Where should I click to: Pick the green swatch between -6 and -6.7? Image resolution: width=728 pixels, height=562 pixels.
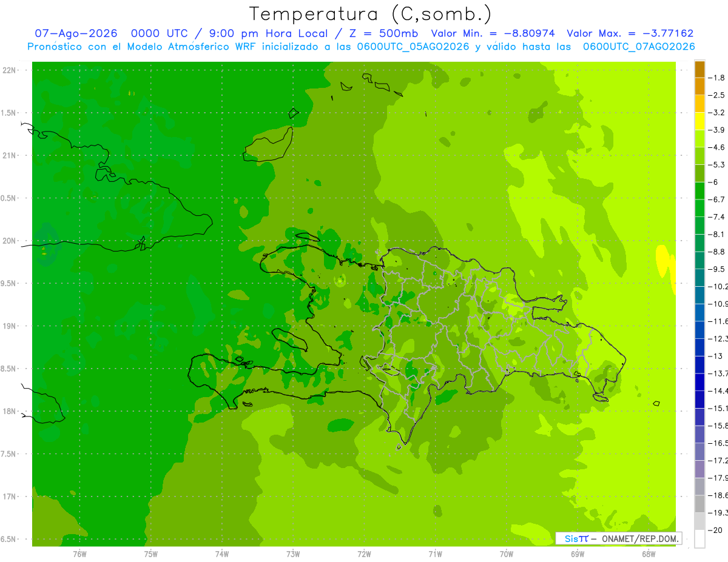pyautogui.click(x=699, y=191)
